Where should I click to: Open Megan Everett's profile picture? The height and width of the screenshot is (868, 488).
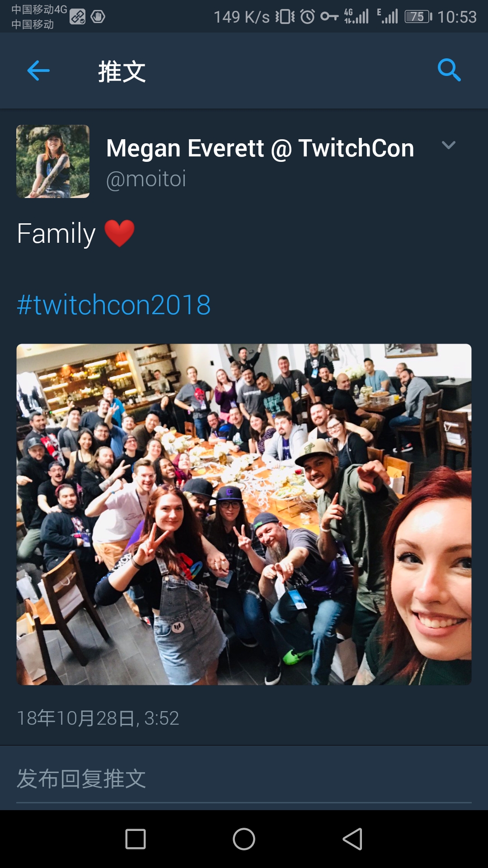(x=53, y=161)
